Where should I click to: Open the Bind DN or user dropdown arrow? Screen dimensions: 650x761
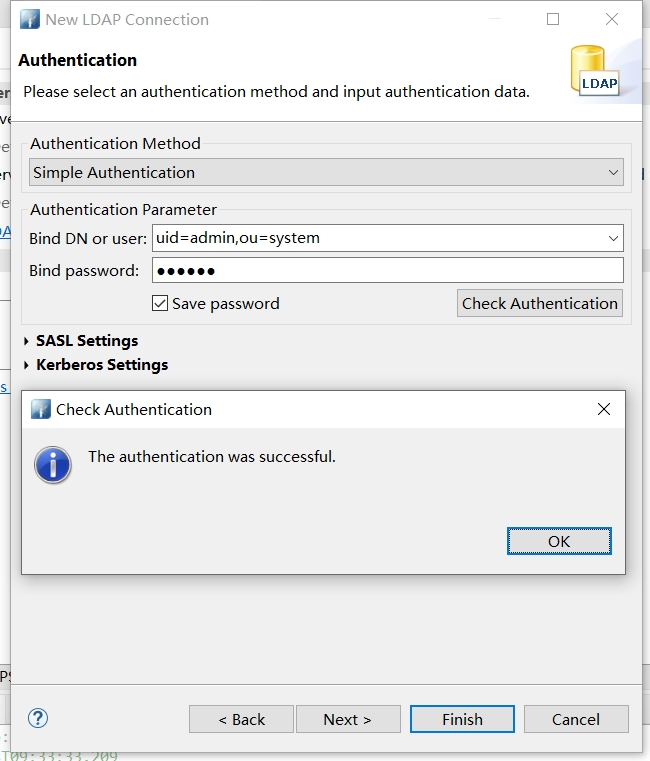(x=613, y=238)
